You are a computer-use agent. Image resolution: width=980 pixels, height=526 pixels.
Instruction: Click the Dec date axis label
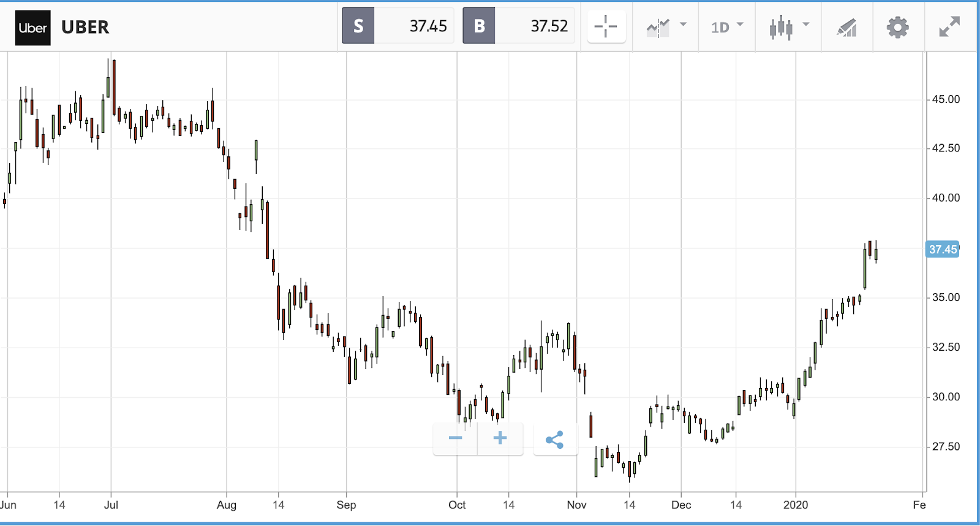pyautogui.click(x=681, y=505)
